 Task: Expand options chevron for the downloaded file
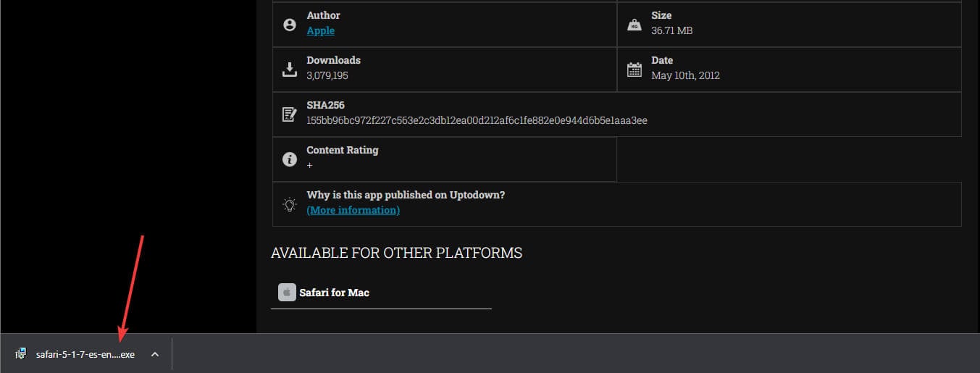pos(154,354)
